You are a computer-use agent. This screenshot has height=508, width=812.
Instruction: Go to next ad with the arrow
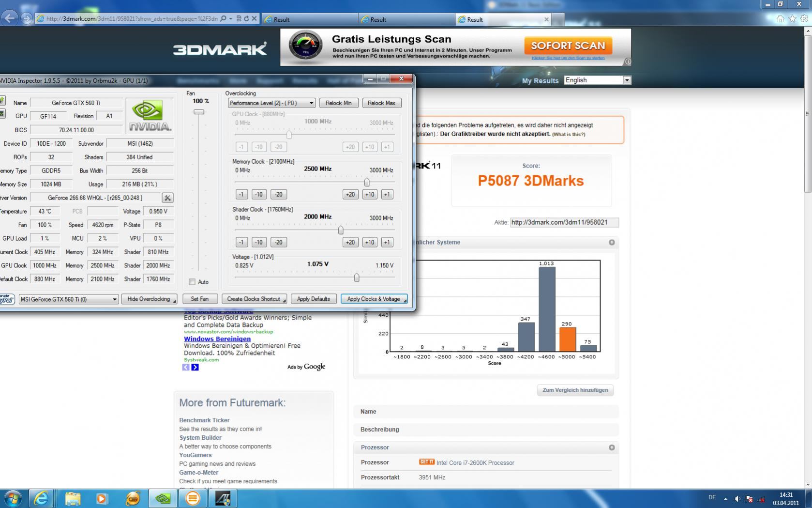[195, 367]
